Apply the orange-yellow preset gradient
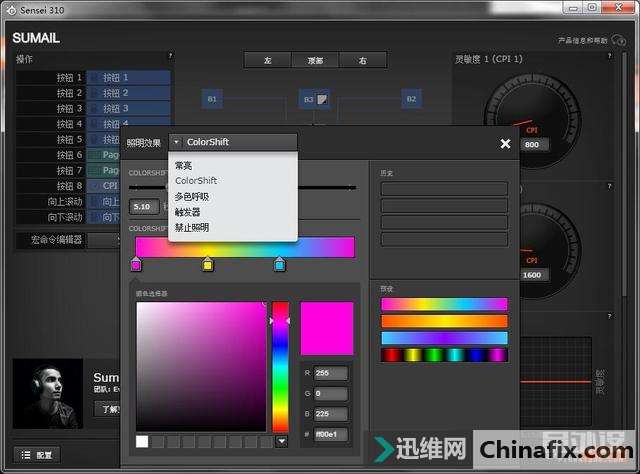 tap(444, 321)
